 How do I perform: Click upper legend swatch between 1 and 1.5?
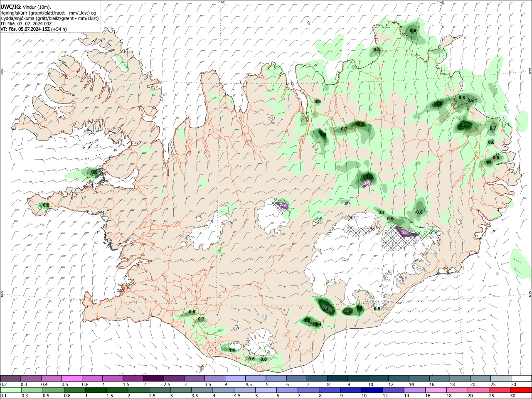112,378
